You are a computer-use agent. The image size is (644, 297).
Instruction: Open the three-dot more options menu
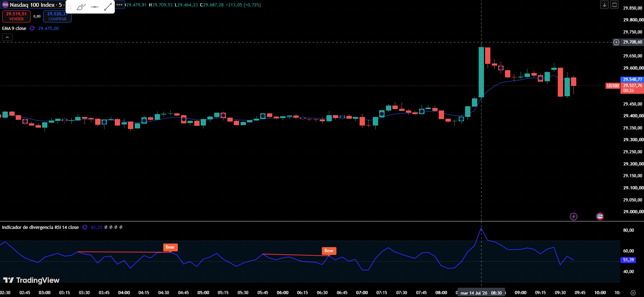point(119,5)
